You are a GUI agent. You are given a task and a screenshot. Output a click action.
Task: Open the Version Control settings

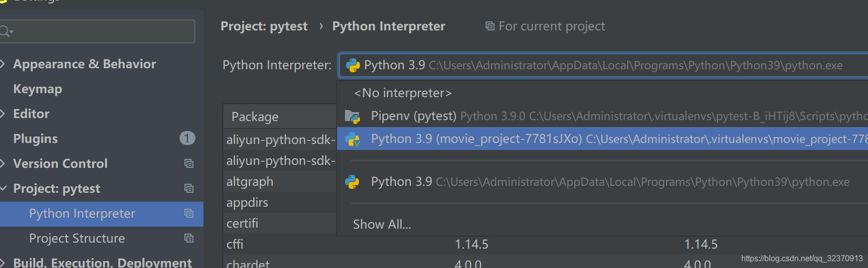coord(60,163)
